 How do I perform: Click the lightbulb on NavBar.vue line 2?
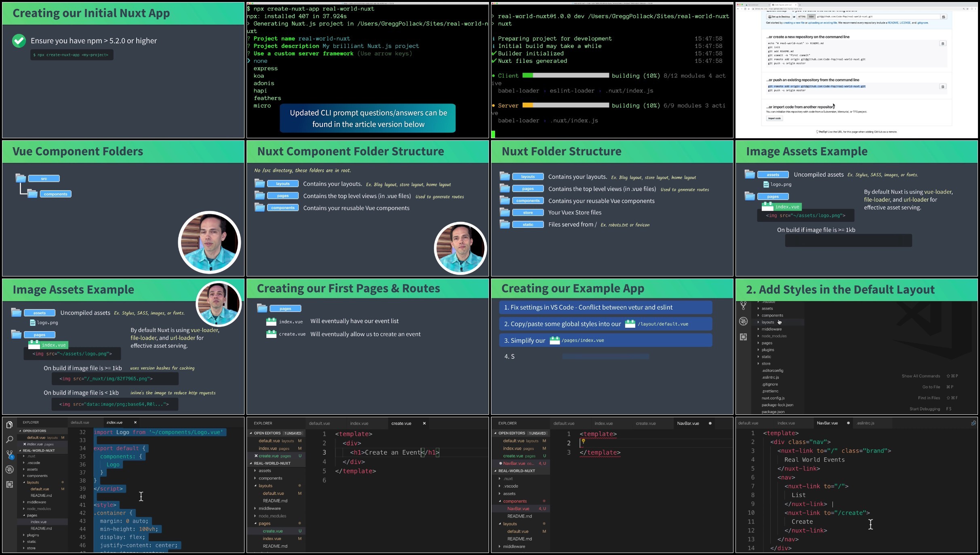[583, 441]
